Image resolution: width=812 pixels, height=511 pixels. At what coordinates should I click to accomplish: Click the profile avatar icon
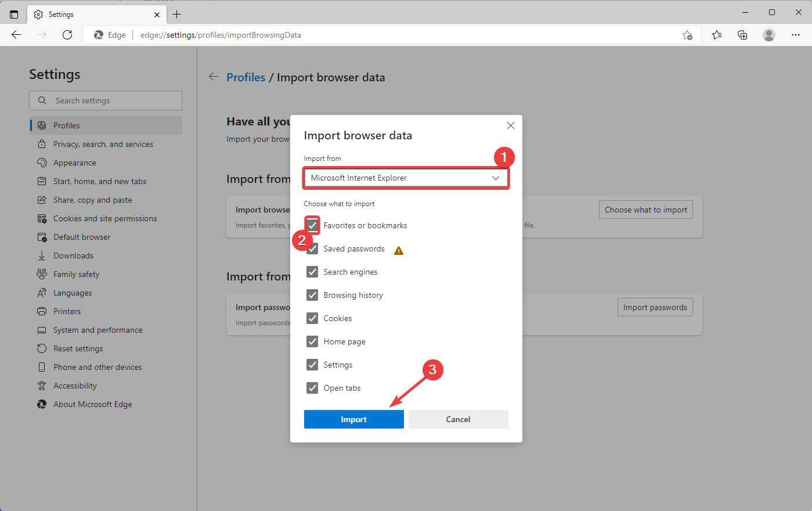pos(769,35)
